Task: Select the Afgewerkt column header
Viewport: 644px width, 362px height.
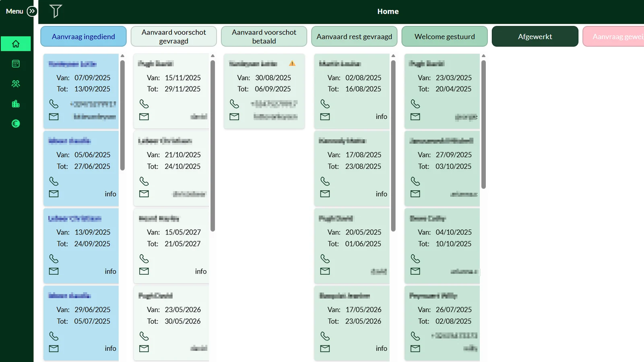Action: coord(535,37)
